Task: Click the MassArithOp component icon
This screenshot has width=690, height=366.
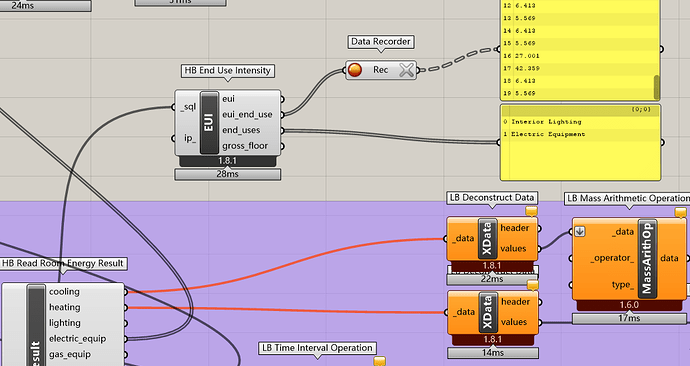Action: (647, 258)
